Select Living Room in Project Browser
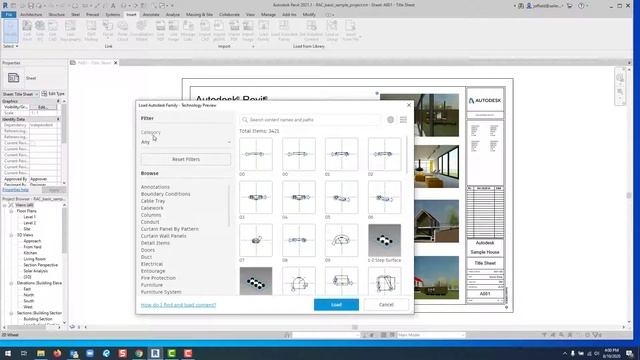 coord(35,259)
